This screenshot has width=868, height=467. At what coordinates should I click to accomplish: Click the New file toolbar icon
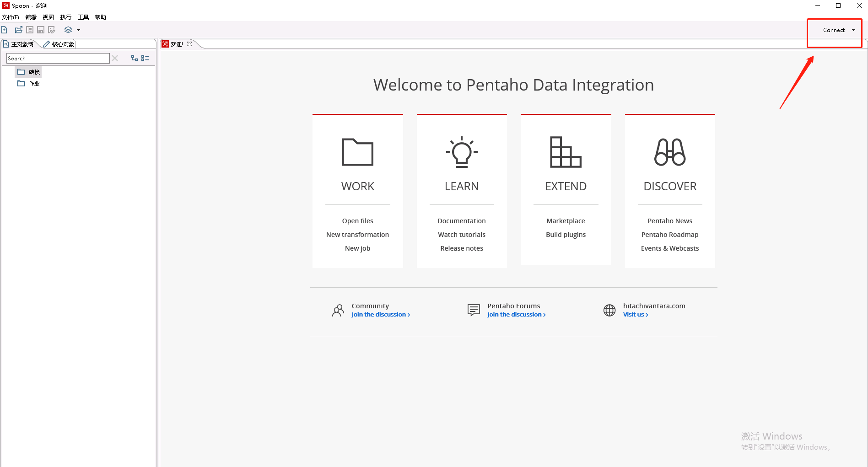[x=5, y=30]
